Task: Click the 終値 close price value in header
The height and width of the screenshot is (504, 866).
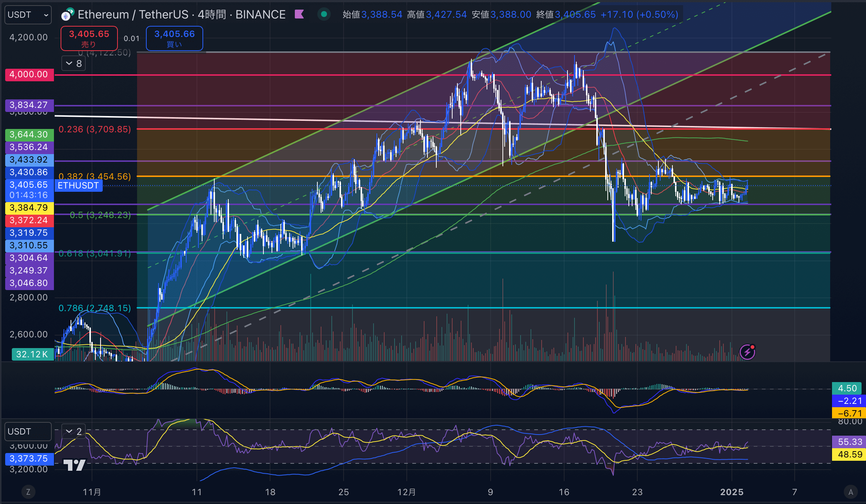Action: 575,14
